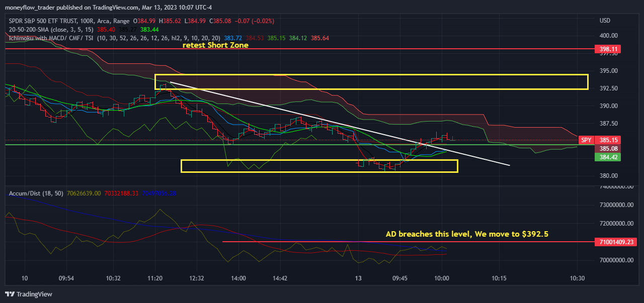Click the red 385.40 SMA value
The height and width of the screenshot is (303, 644).
(106, 30)
